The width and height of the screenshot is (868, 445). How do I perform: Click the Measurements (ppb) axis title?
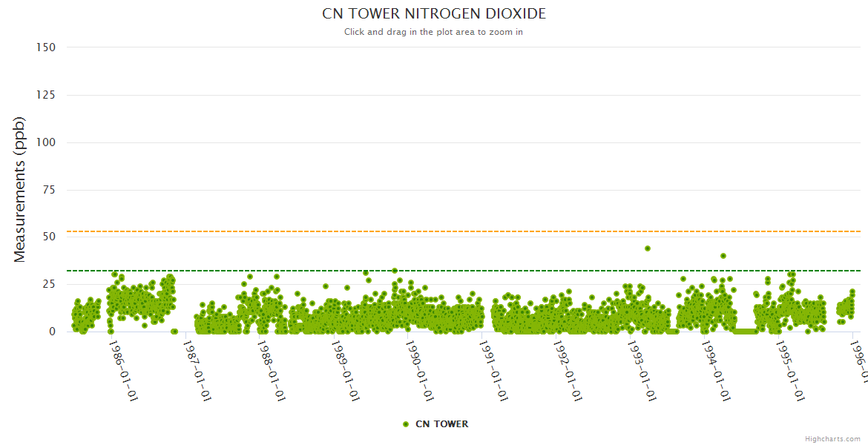pos(20,189)
